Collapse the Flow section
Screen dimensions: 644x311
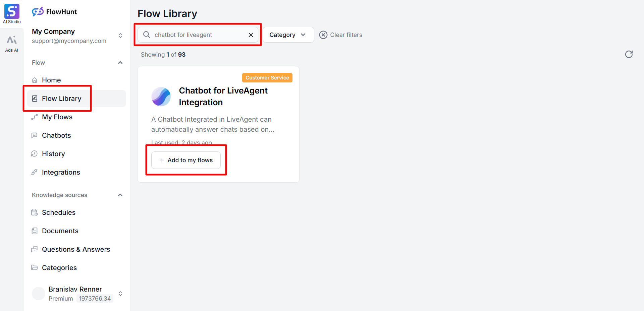tap(120, 63)
